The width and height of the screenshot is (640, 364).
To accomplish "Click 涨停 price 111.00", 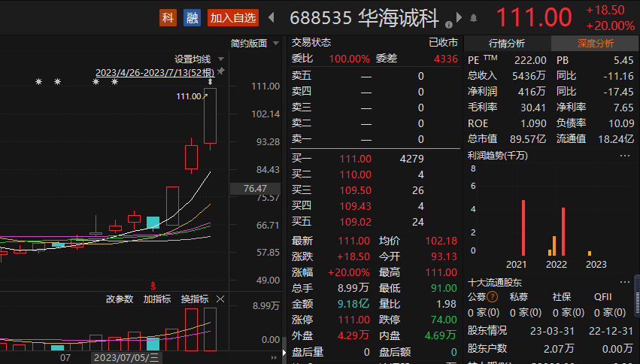I will click(354, 320).
